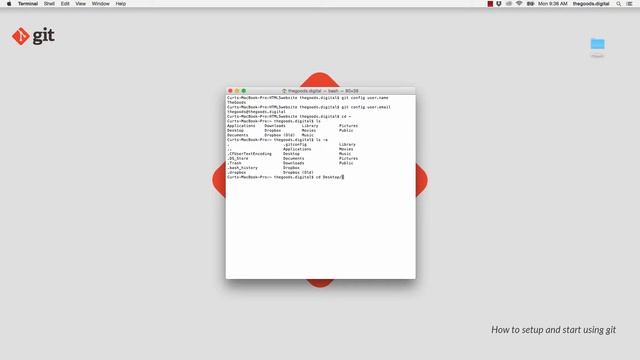The width and height of the screenshot is (640, 360).
Task: Click the 'git config user.email' command line
Action: (x=309, y=107)
